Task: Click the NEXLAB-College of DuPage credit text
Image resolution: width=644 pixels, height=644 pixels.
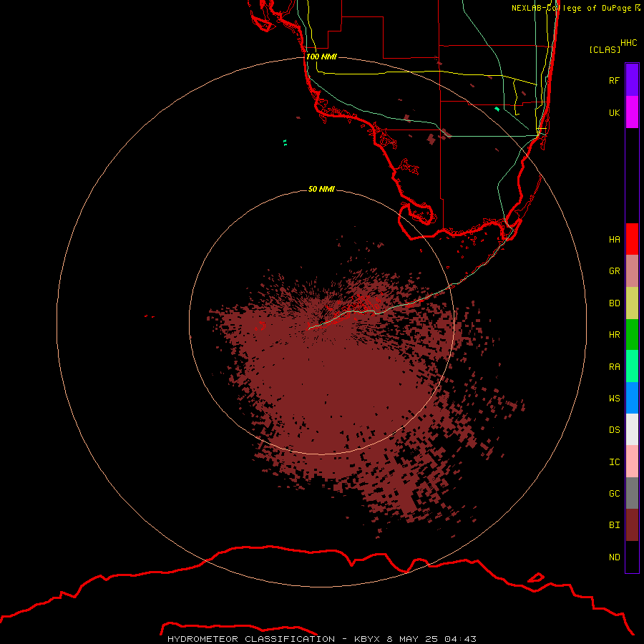Action: click(571, 8)
